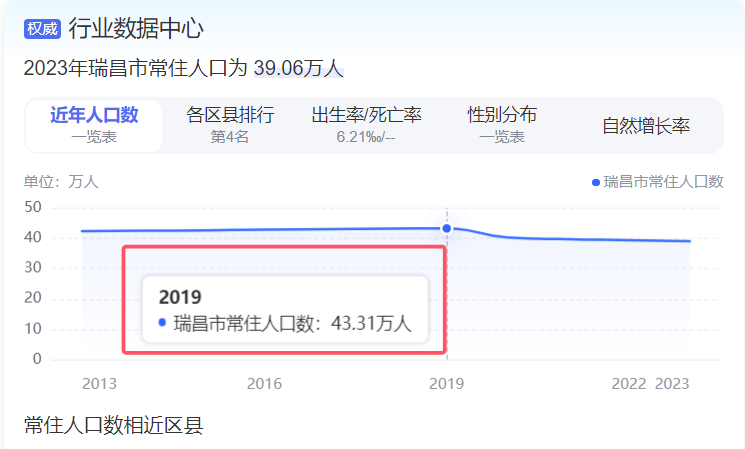Click the 2023 x-axis label
The width and height of the screenshot is (745, 449).
pyautogui.click(x=672, y=384)
